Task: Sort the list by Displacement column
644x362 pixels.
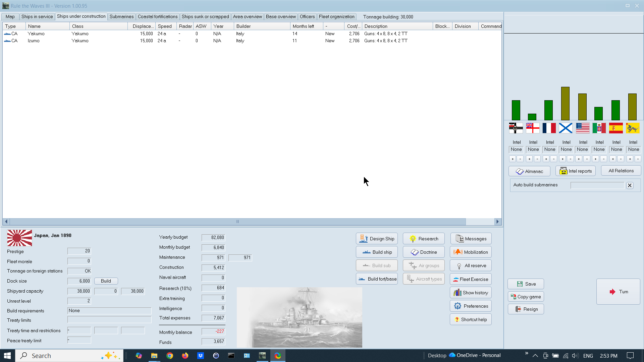Action: [x=142, y=26]
